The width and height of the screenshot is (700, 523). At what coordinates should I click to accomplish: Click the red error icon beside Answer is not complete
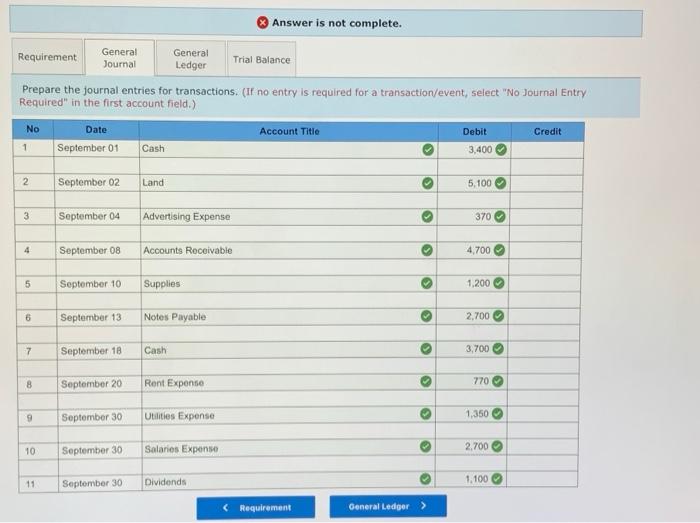[x=262, y=22]
